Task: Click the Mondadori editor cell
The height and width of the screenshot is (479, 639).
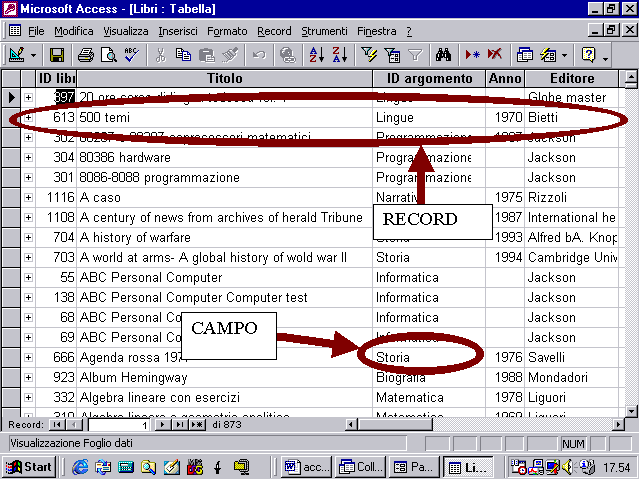Action: pos(572,377)
